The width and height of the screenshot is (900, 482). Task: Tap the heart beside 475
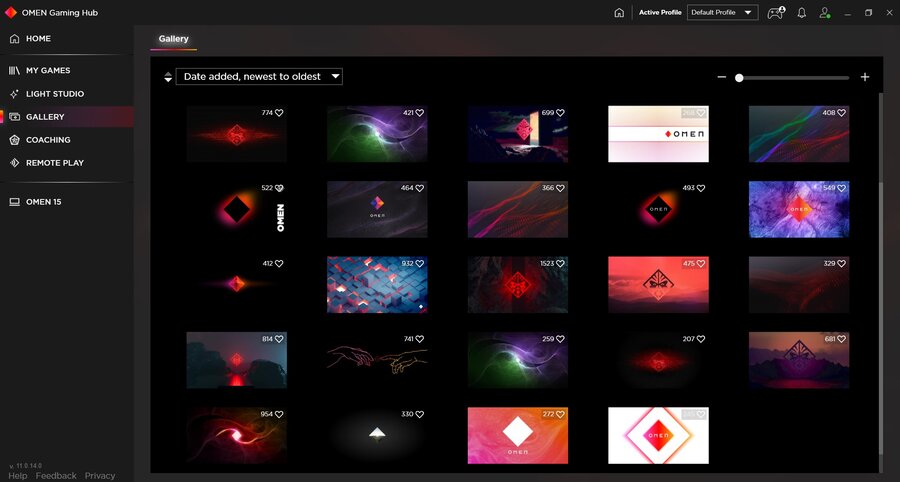coord(701,264)
